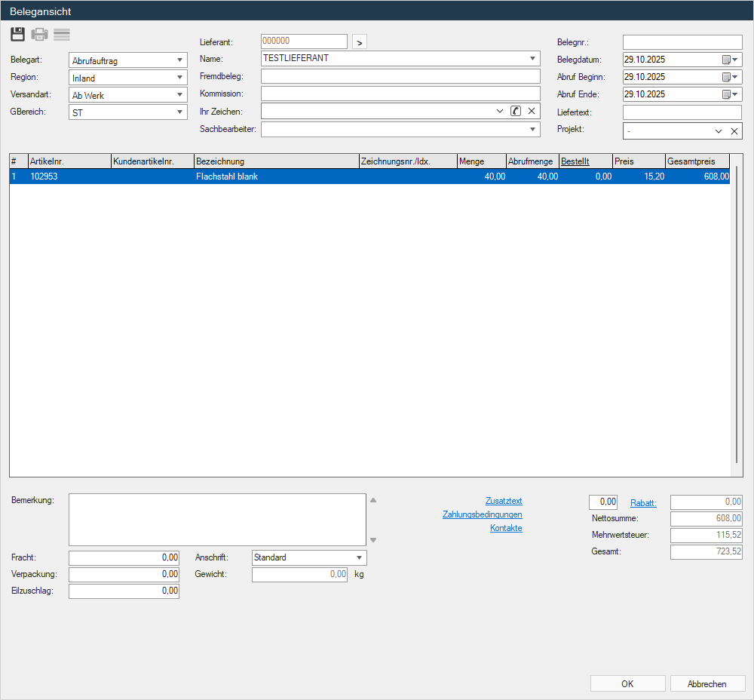Click the phone icon in Ihr Zeichen
754x700 pixels.
coord(516,112)
